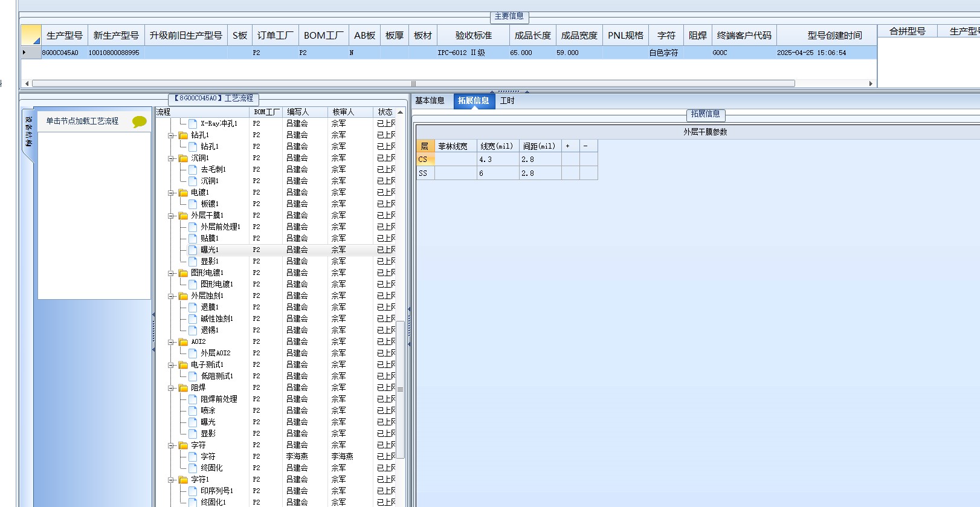Click the document icon of 阻焊前处理

(x=193, y=399)
